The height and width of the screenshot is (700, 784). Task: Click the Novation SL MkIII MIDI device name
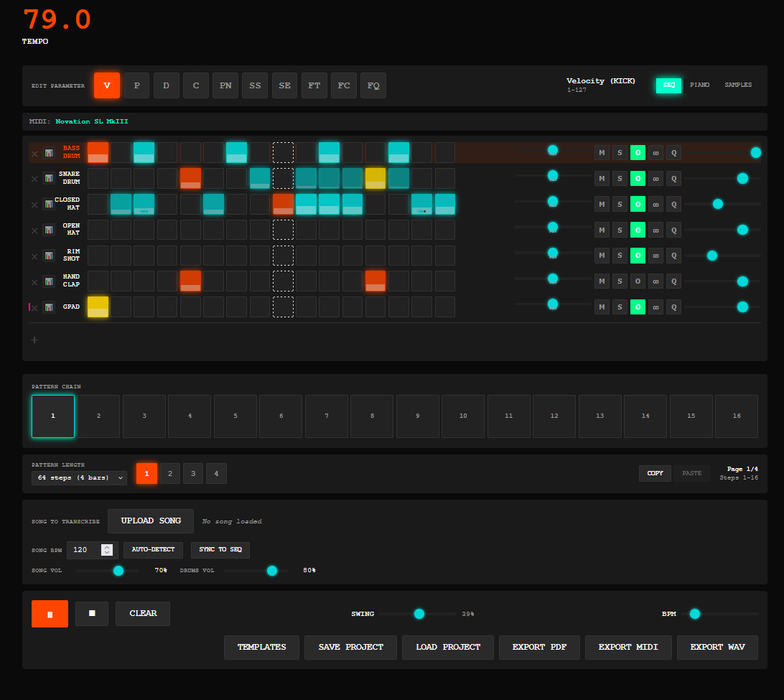91,121
